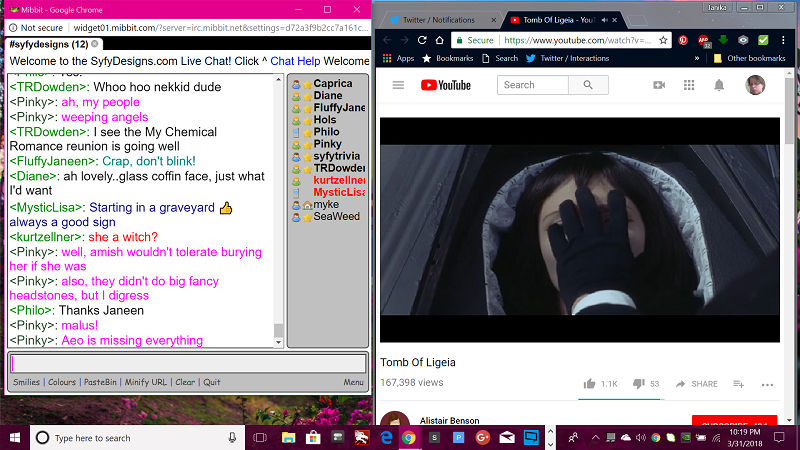The height and width of the screenshot is (450, 800).
Task: Open the Mibbit Menu
Action: pos(354,382)
